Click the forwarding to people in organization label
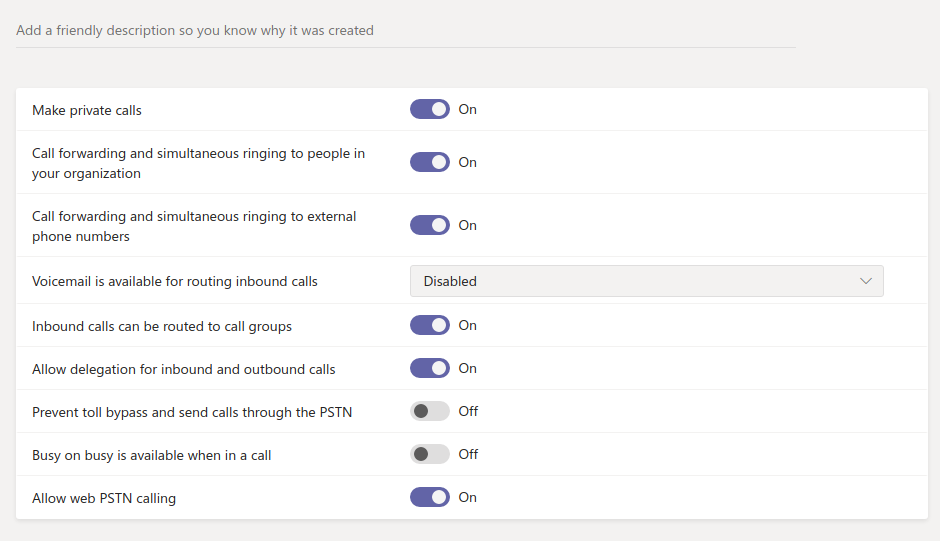Viewport: 940px width, 541px height. 198,163
